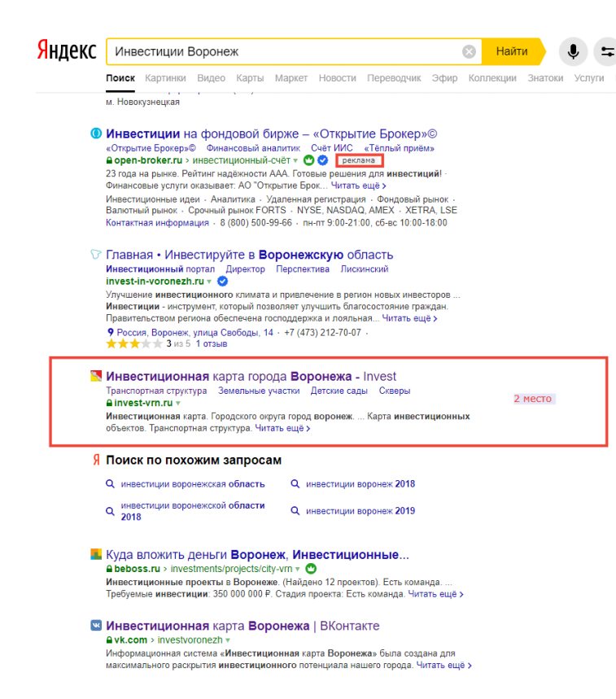Click red Я icon by similar queries
This screenshot has height=699, width=616.
pos(96,460)
